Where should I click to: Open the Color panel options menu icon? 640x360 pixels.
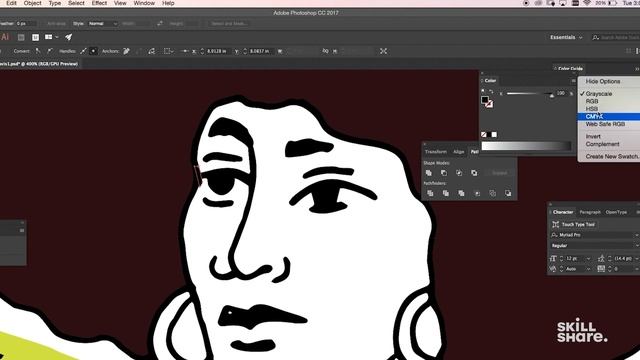(573, 81)
